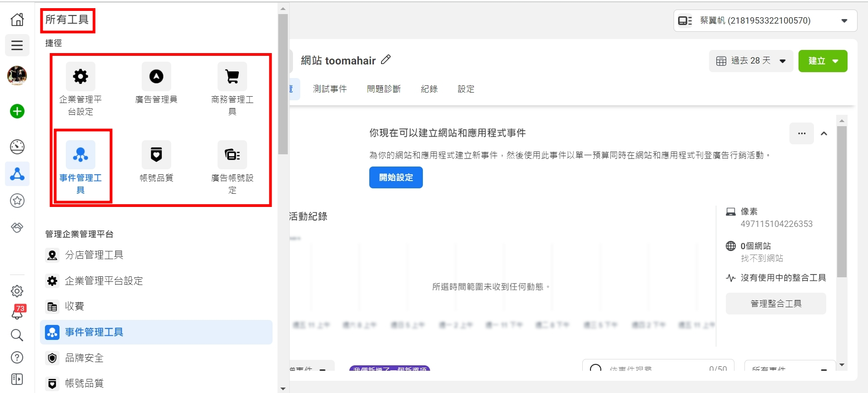The height and width of the screenshot is (393, 868).
Task: Collapse the event setup banner chevron
Action: pos(824,133)
